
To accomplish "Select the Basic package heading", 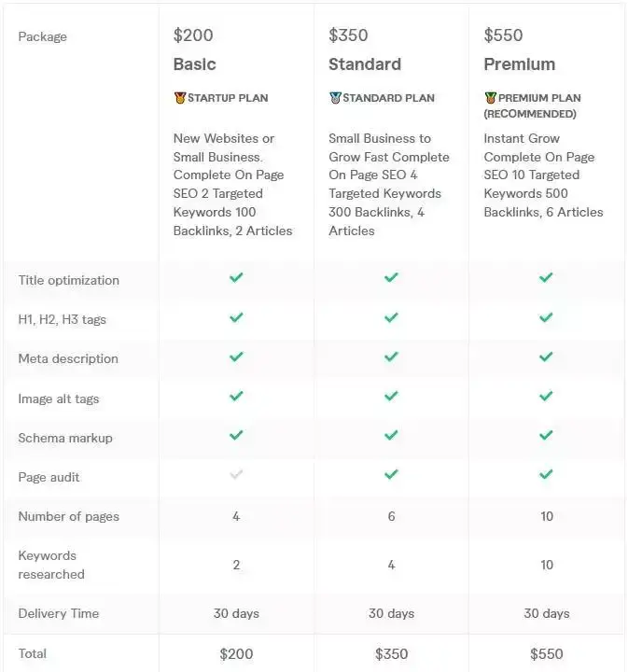I will coord(194,64).
